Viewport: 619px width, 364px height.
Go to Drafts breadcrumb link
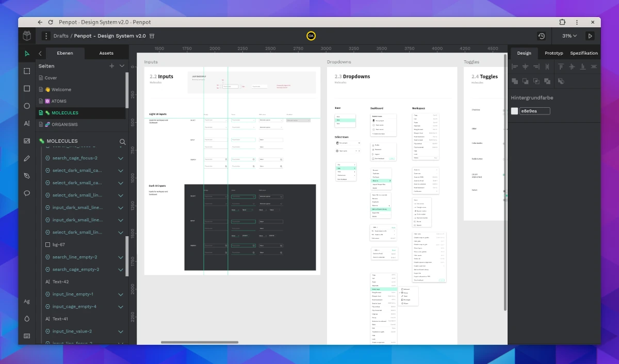click(x=61, y=36)
